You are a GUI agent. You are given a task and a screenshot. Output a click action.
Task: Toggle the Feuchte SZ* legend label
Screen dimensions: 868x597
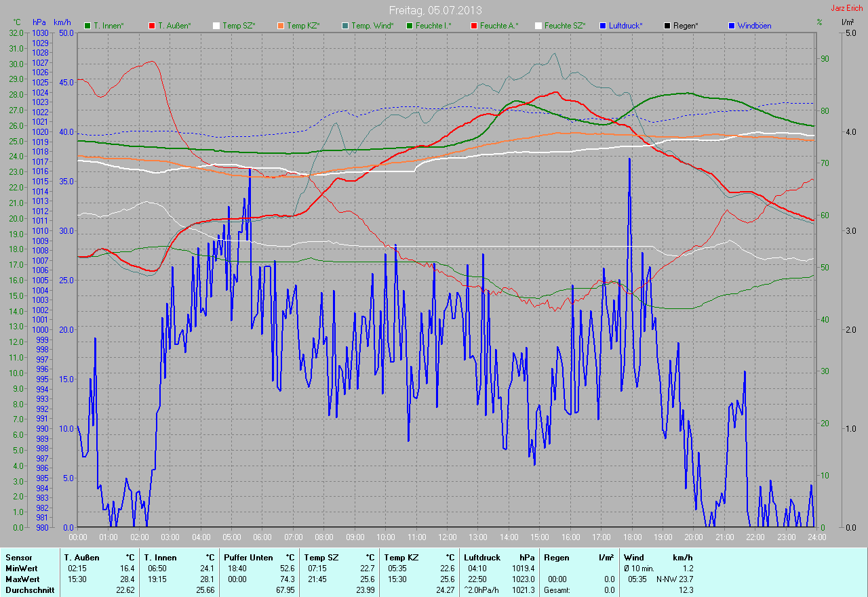click(566, 26)
